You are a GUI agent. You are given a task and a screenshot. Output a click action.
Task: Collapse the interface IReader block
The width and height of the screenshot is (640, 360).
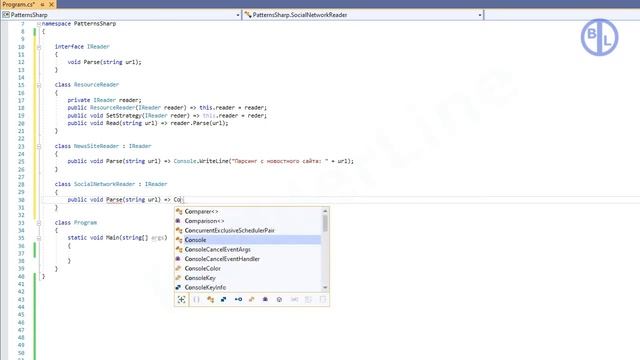[x=39, y=47]
